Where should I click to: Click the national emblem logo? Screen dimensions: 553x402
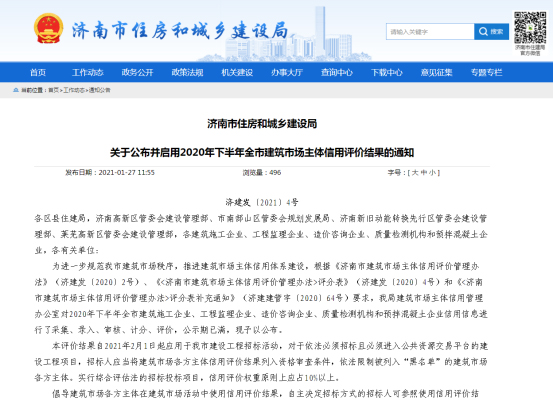click(x=48, y=28)
